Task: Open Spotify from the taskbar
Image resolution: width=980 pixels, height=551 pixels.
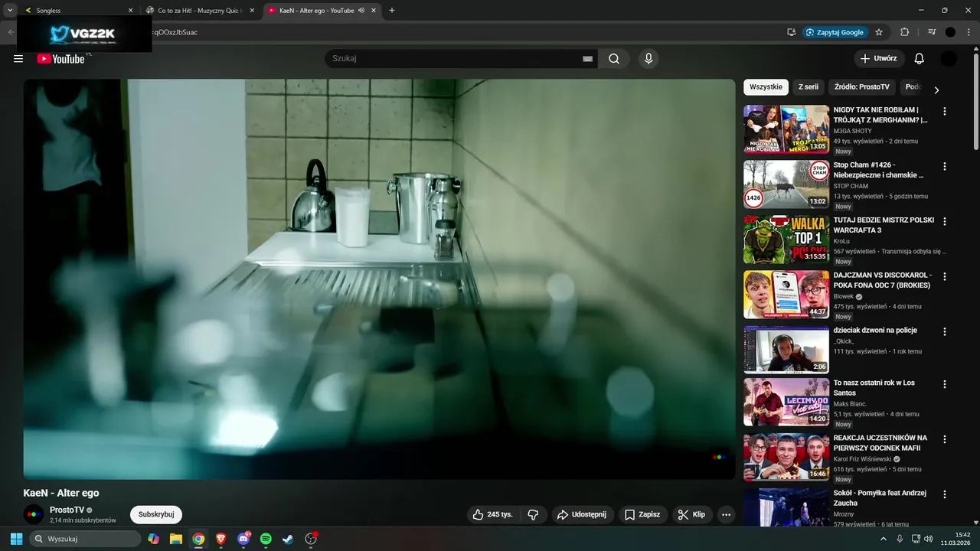Action: click(x=266, y=539)
